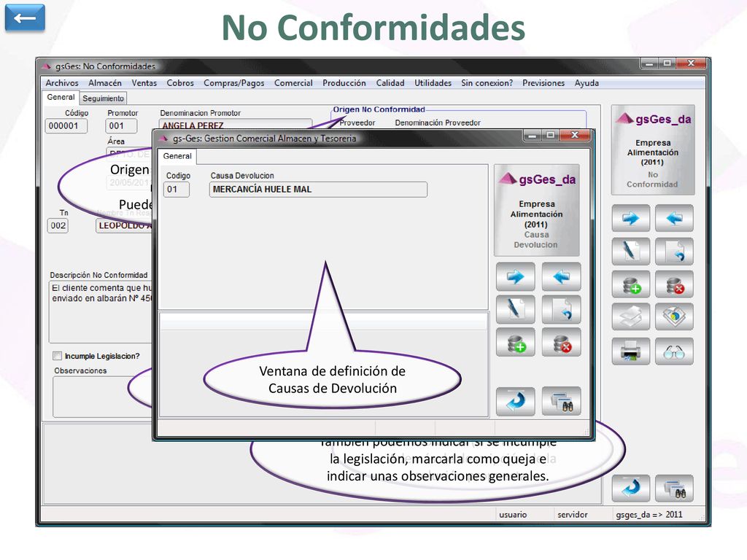Screen dimensions: 747x560
Task: Select General tab in No Conformidades window
Action: pyautogui.click(x=61, y=97)
